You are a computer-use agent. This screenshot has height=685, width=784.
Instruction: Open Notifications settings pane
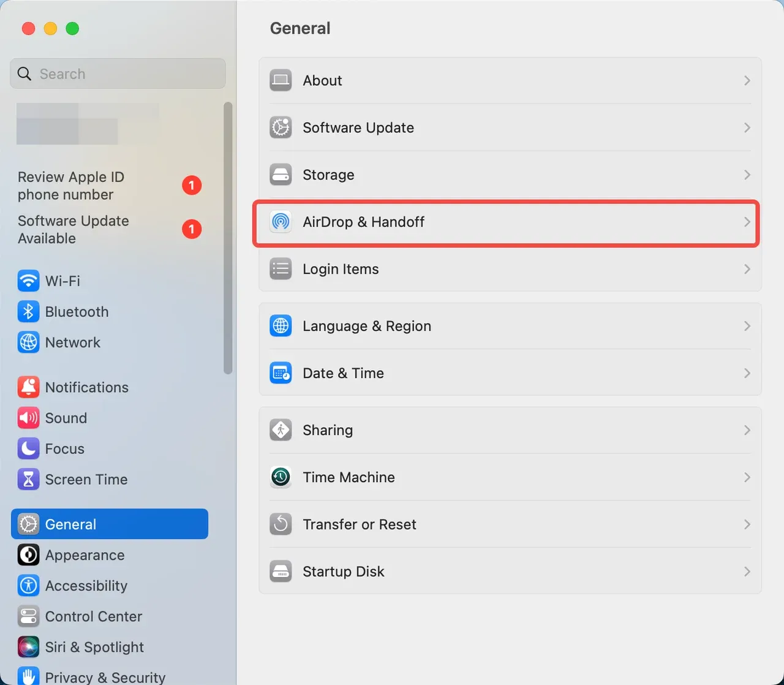pyautogui.click(x=110, y=387)
